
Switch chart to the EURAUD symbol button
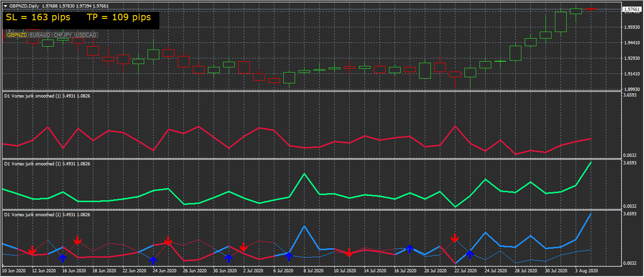click(40, 35)
